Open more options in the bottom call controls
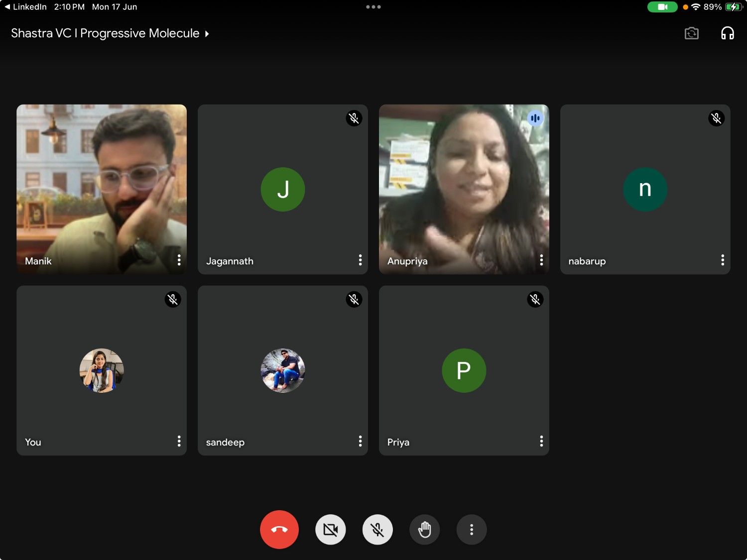747x560 pixels. [x=472, y=530]
